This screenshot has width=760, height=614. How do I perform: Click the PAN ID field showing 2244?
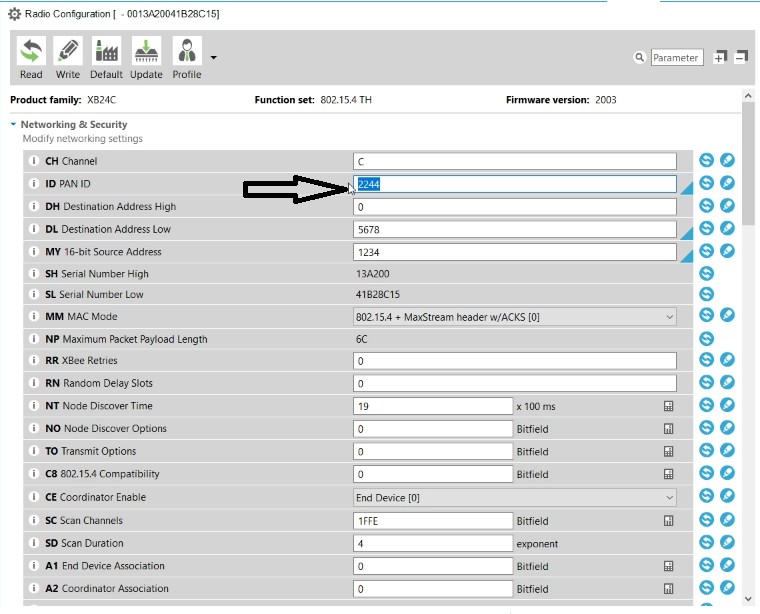[x=515, y=184]
